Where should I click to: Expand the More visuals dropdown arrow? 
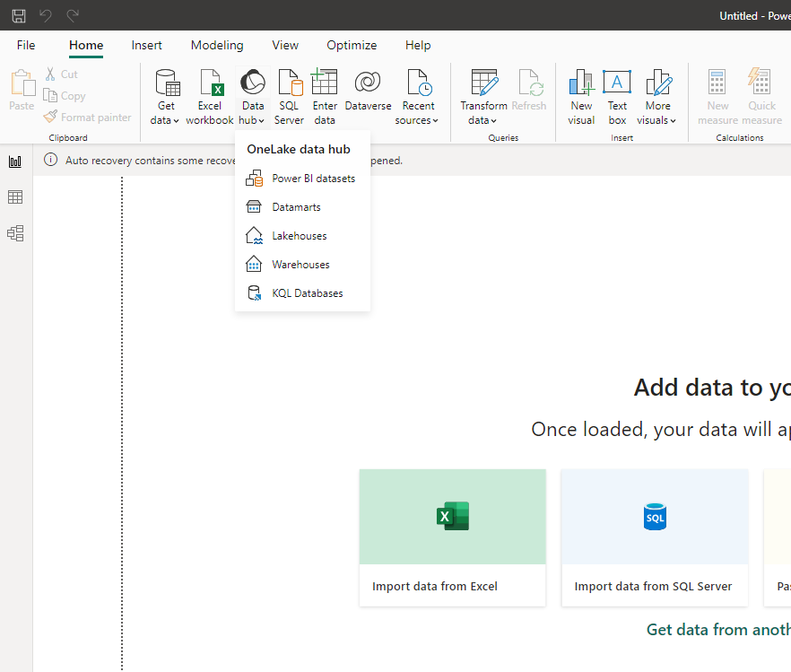tap(673, 121)
